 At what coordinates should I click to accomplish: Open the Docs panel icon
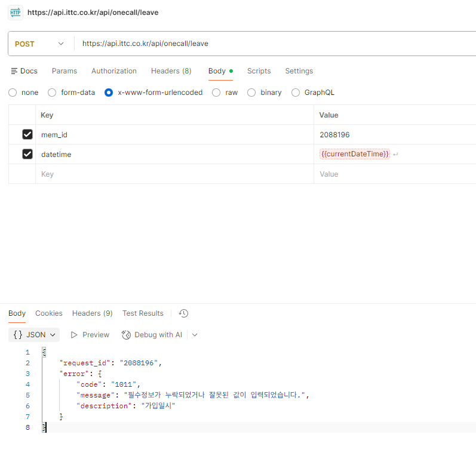pyautogui.click(x=14, y=71)
